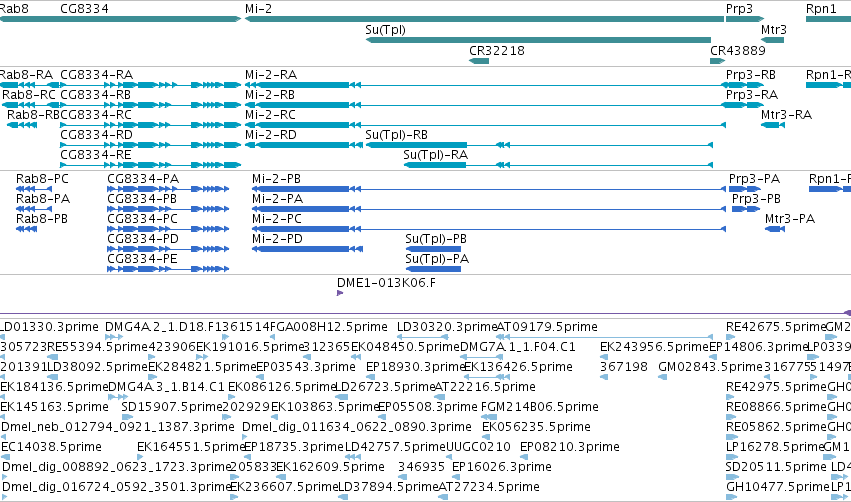Select the Mi-2-PC protein feature
Viewport: 851px width, 502px height.
point(489,229)
